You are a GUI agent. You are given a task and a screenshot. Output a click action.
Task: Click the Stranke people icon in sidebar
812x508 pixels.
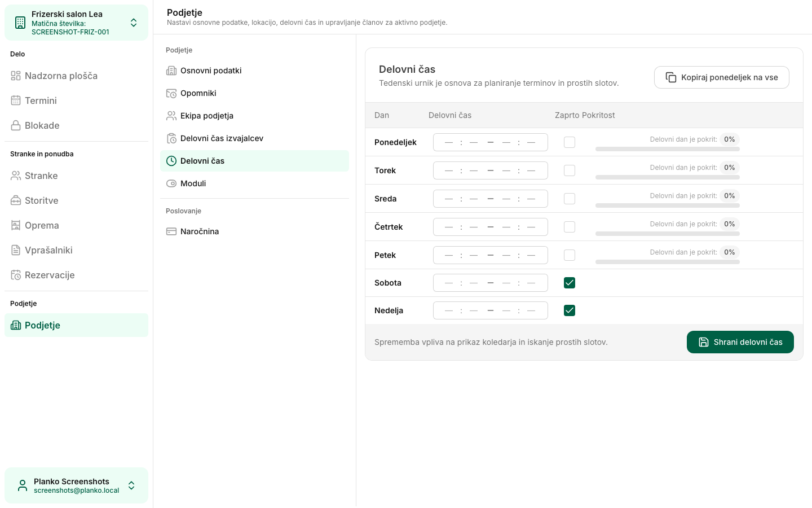(16, 176)
